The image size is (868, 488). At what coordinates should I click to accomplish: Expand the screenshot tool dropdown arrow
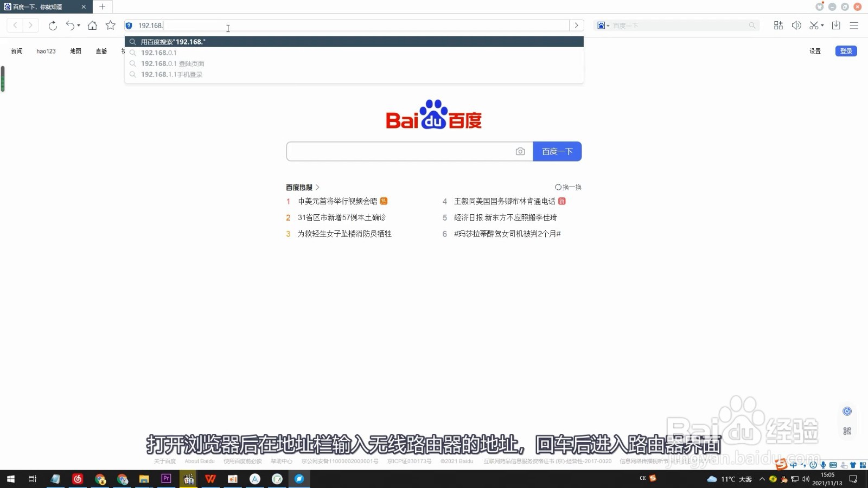(822, 25)
